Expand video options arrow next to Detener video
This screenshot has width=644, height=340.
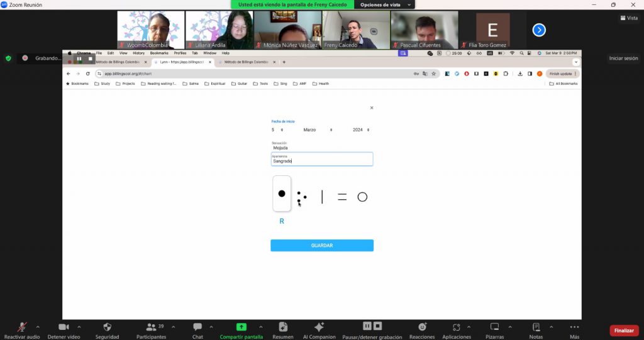click(79, 327)
